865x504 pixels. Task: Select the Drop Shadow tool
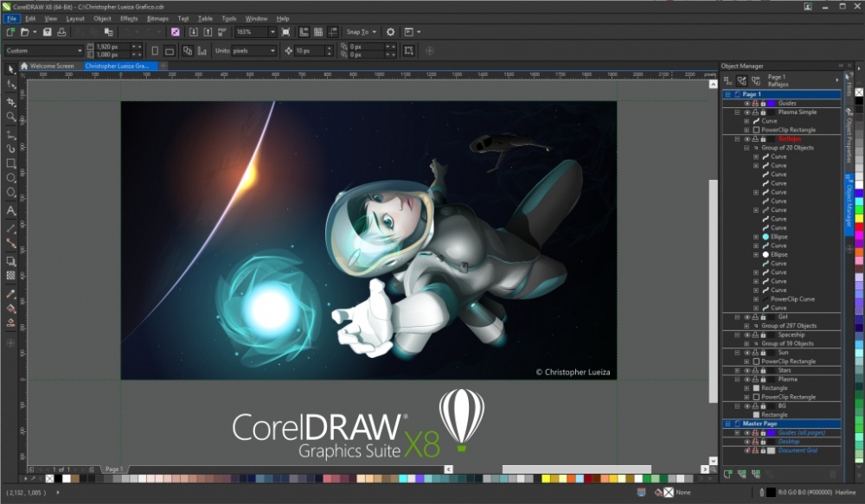(10, 261)
